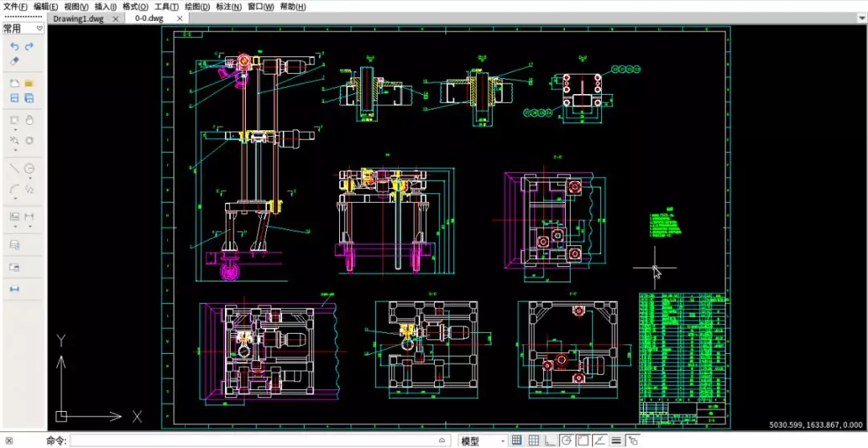Select the Line drawing tool
Image resolution: width=868 pixels, height=448 pixels.
15,168
